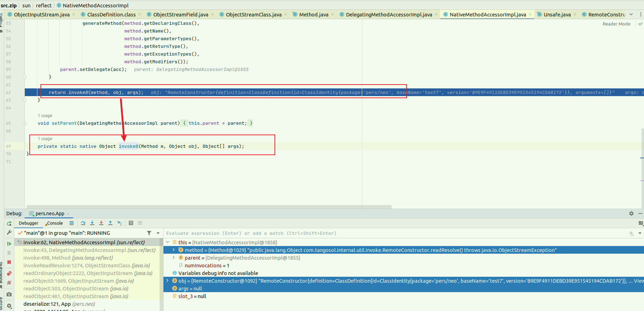Rerun the pers.neo.App debug session
Screen dimensions: 644x311
pos(9,223)
